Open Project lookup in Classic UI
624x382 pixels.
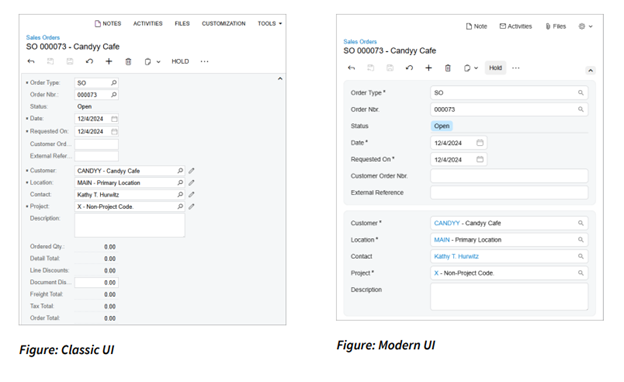[x=180, y=206]
